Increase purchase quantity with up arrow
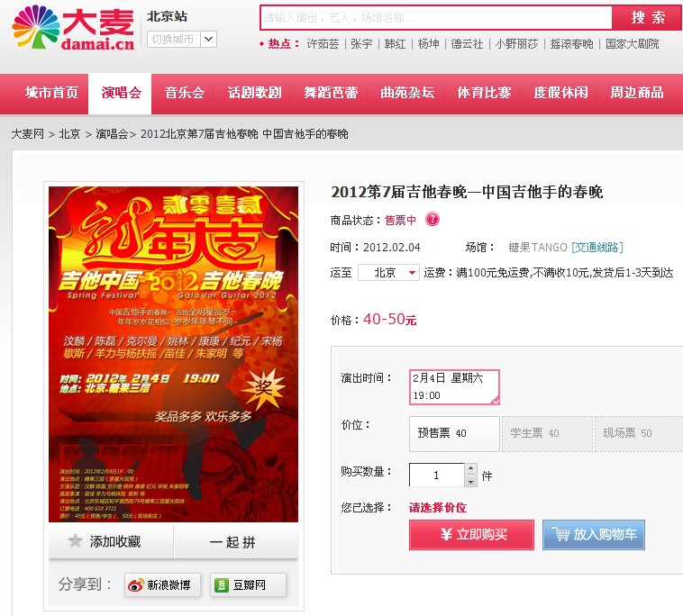 470,469
